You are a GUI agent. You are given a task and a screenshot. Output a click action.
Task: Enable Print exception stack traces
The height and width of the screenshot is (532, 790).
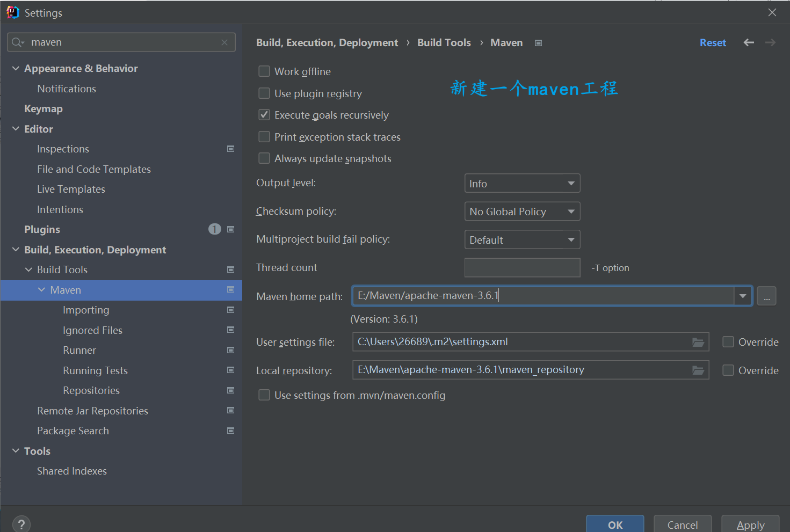tap(264, 137)
